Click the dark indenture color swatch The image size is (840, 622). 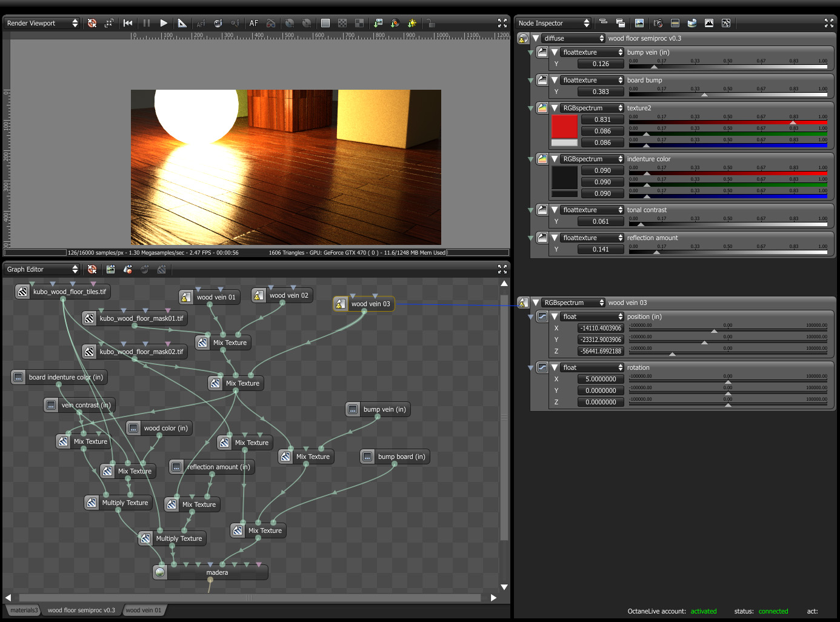click(564, 177)
